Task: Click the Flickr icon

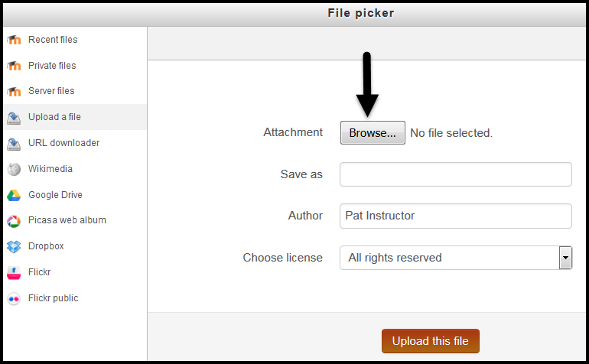Action: [x=14, y=273]
